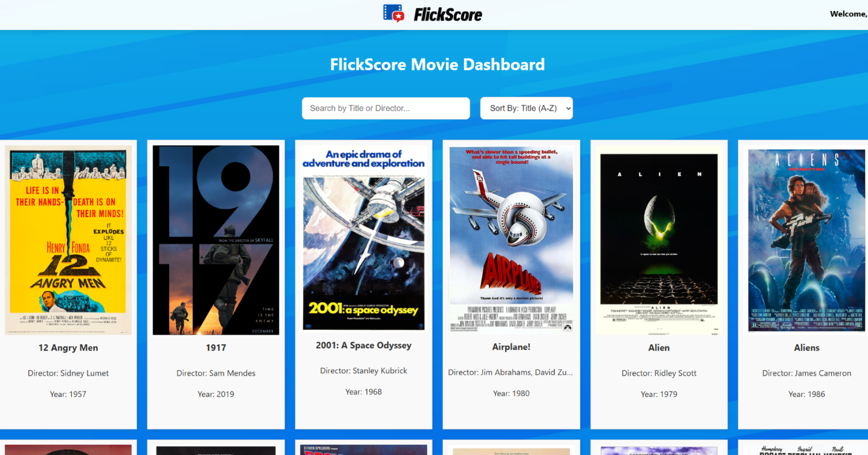Click the Welcome text in the header
This screenshot has height=455, width=868.
(x=848, y=14)
